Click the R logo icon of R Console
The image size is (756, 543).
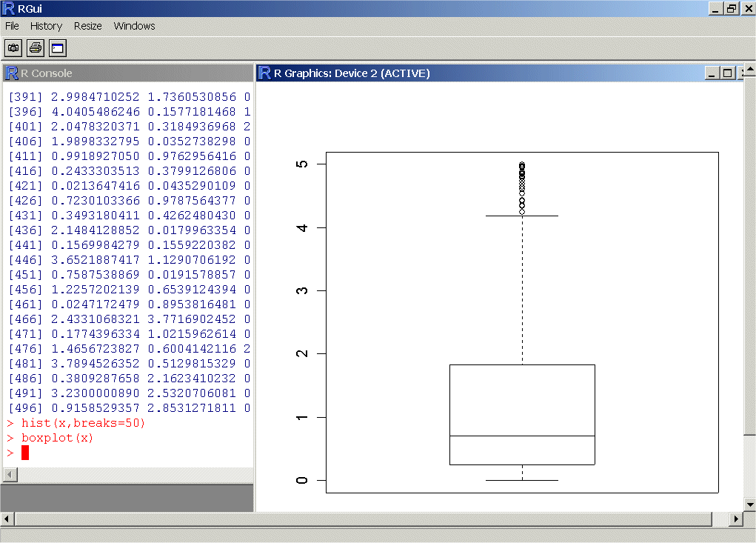tap(11, 73)
